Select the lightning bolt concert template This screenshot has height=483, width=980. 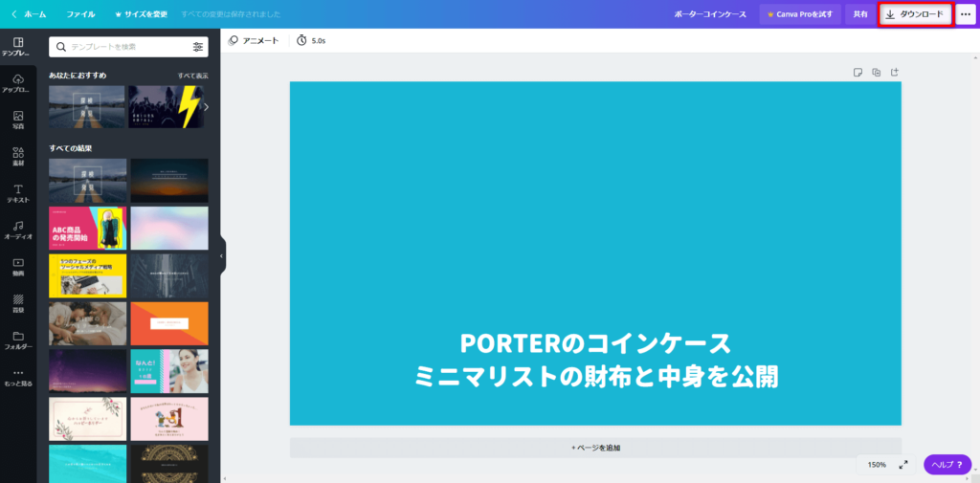pos(166,107)
